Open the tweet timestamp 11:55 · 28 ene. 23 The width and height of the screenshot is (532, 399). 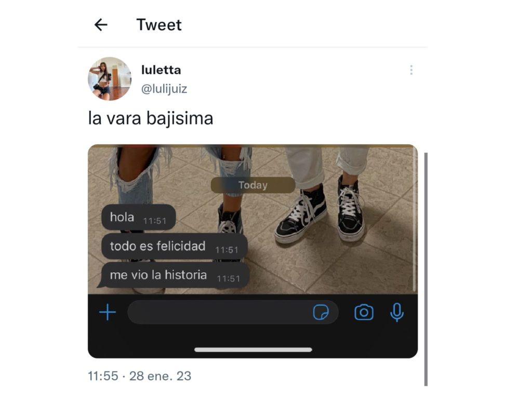[x=139, y=376]
